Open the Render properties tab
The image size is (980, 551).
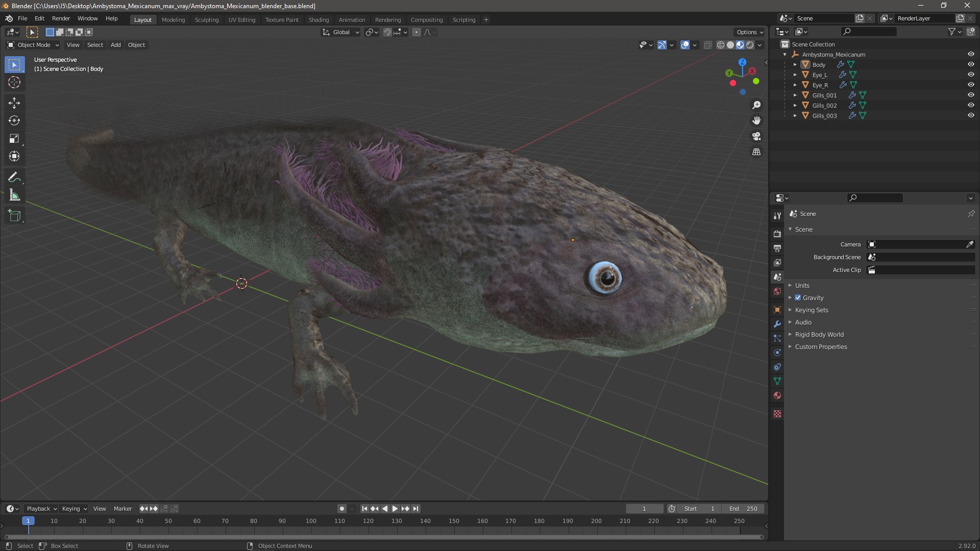(777, 234)
